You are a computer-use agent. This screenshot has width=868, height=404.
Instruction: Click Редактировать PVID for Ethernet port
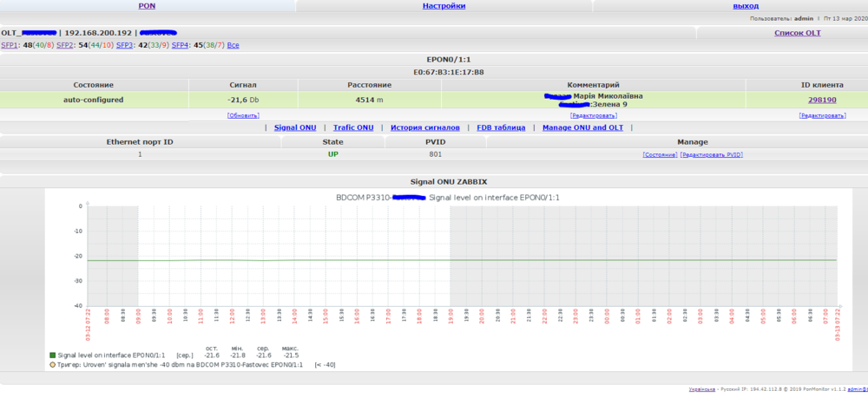tap(712, 154)
